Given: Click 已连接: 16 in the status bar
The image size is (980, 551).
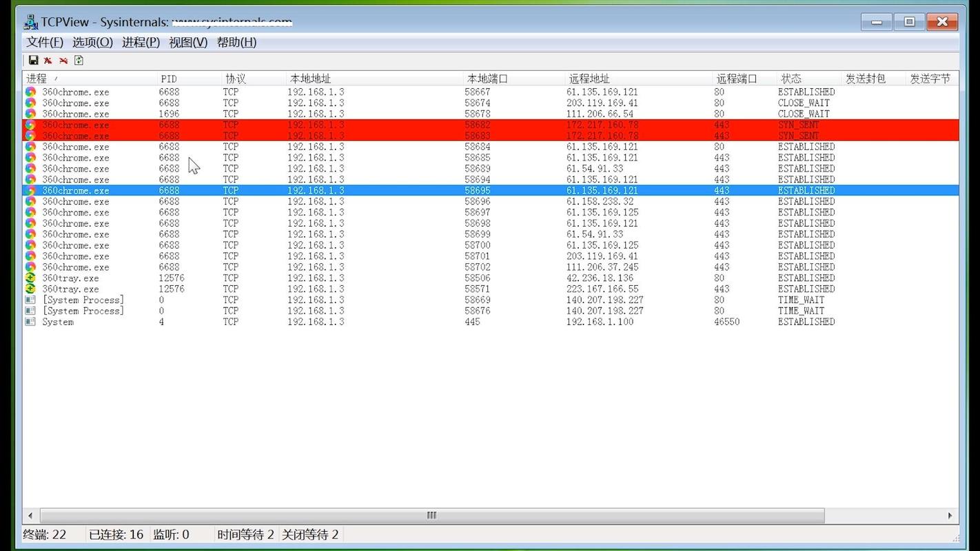Looking at the screenshot, I should (116, 534).
